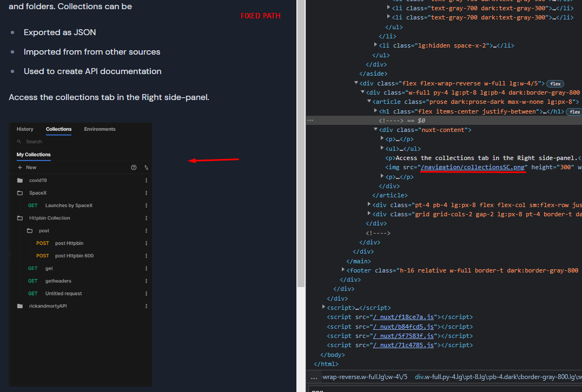Image resolution: width=582 pixels, height=392 pixels.
Task: Expand the footer element node
Action: tap(343, 270)
